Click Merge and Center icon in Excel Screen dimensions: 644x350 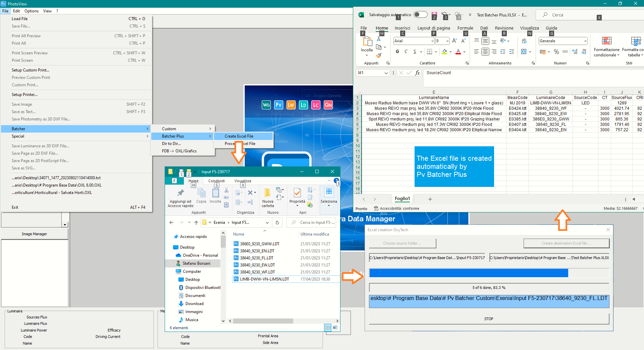524,52
